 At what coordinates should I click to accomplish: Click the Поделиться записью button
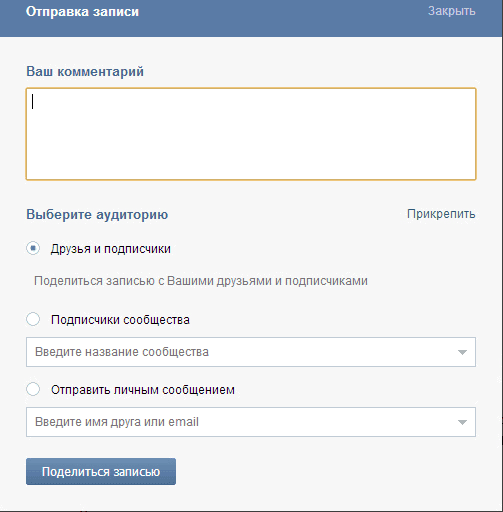click(x=101, y=471)
